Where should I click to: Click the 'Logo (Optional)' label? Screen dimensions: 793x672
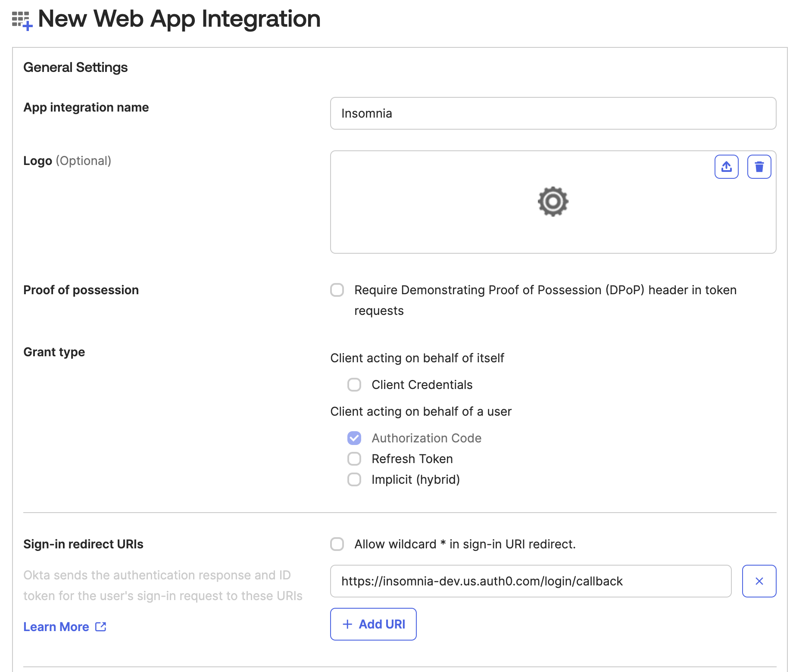pyautogui.click(x=67, y=161)
